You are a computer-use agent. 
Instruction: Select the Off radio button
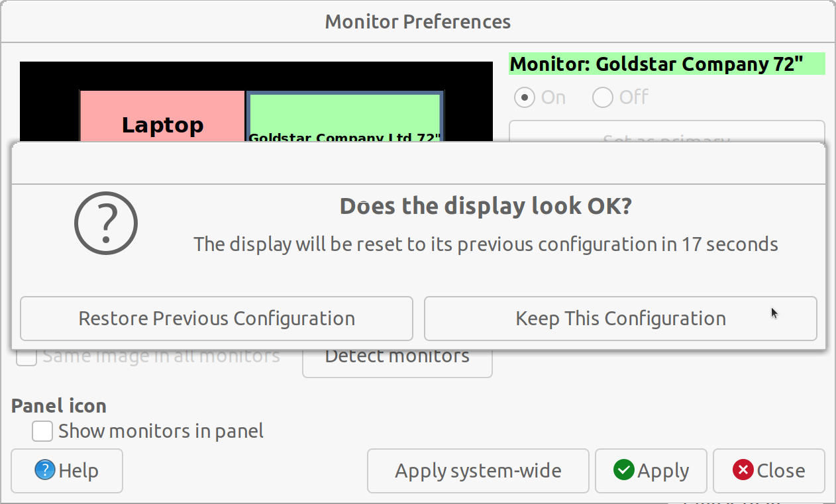[x=603, y=98]
